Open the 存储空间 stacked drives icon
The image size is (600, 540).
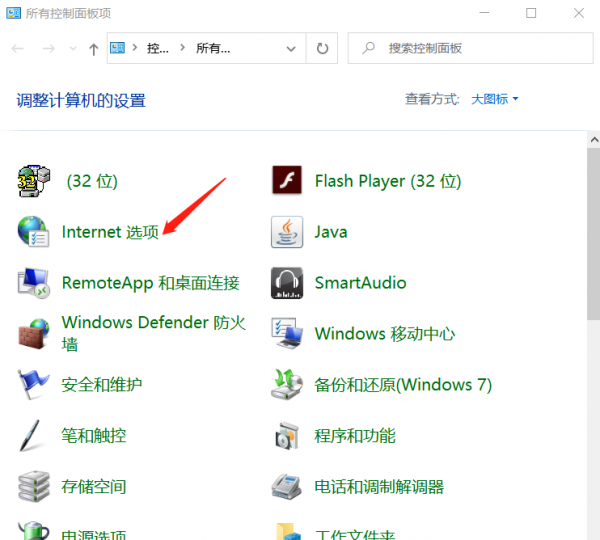pos(34,486)
